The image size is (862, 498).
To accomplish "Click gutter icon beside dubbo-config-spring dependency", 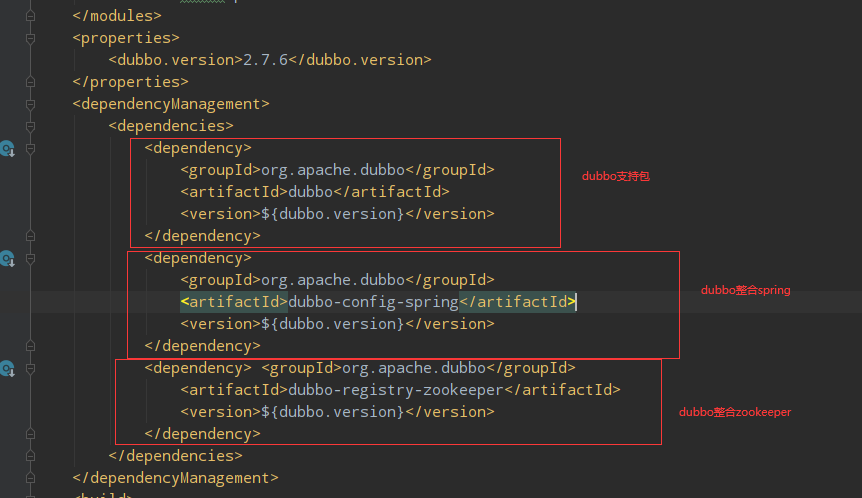I will click(x=8, y=258).
